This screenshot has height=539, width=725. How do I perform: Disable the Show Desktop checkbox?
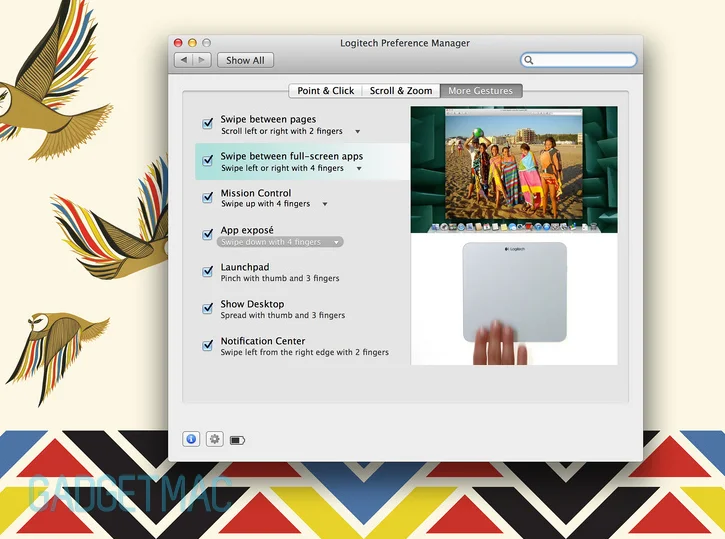pyautogui.click(x=208, y=308)
